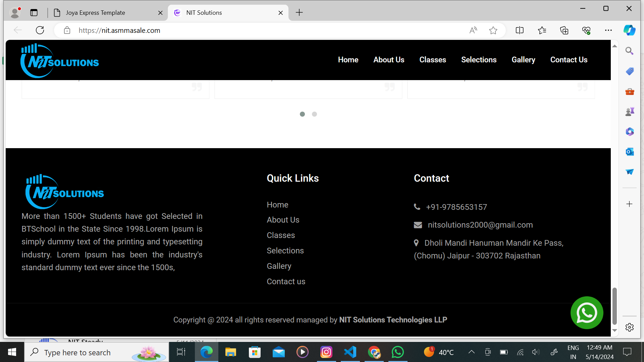The image size is (644, 362).
Task: Click the green WhatsApp chat button
Action: point(587,313)
